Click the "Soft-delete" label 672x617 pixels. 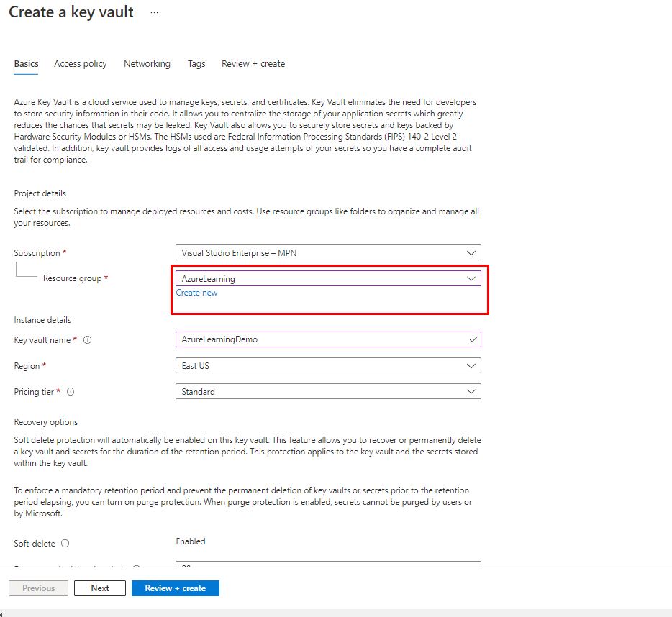point(35,544)
